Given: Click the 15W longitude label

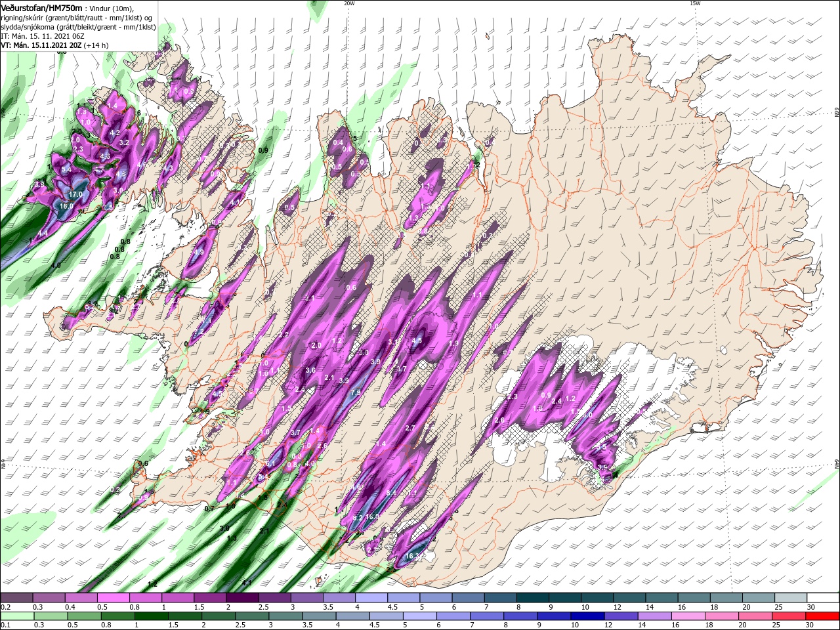Looking at the screenshot, I should click(x=695, y=3).
